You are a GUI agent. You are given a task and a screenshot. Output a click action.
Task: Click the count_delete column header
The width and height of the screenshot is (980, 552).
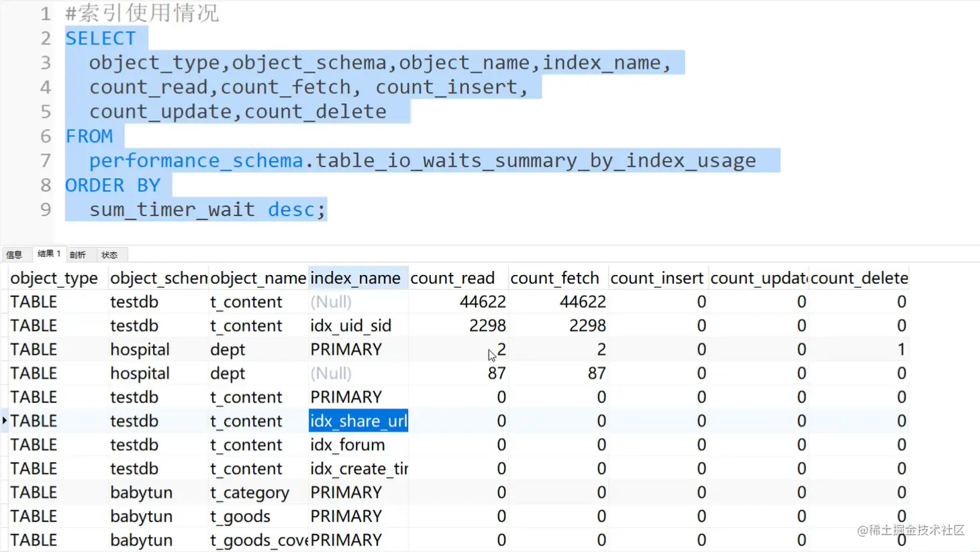coord(859,278)
